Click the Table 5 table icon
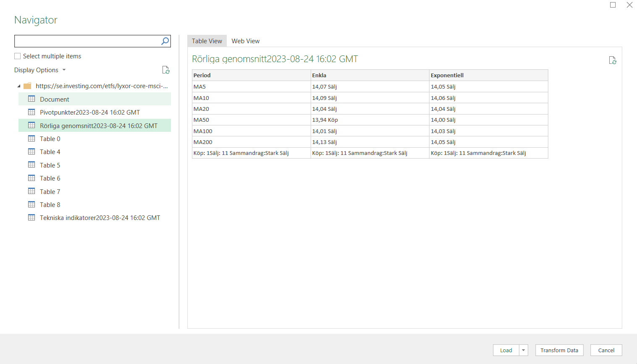Image resolution: width=637 pixels, height=364 pixels. (31, 165)
